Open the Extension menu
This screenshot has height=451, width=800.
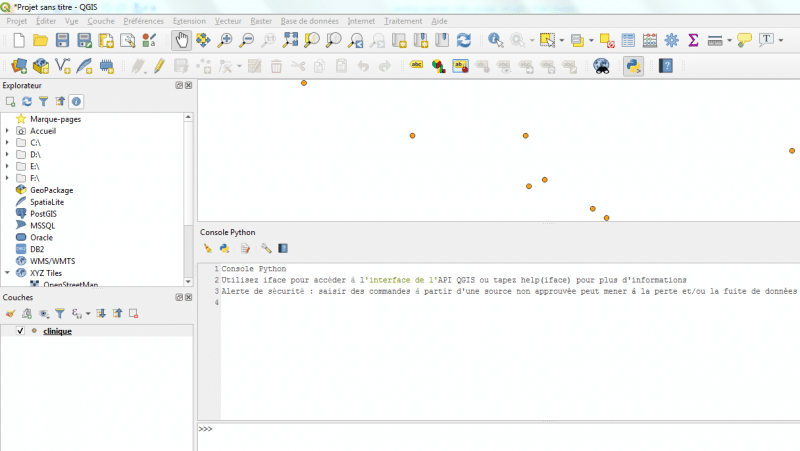[x=189, y=21]
